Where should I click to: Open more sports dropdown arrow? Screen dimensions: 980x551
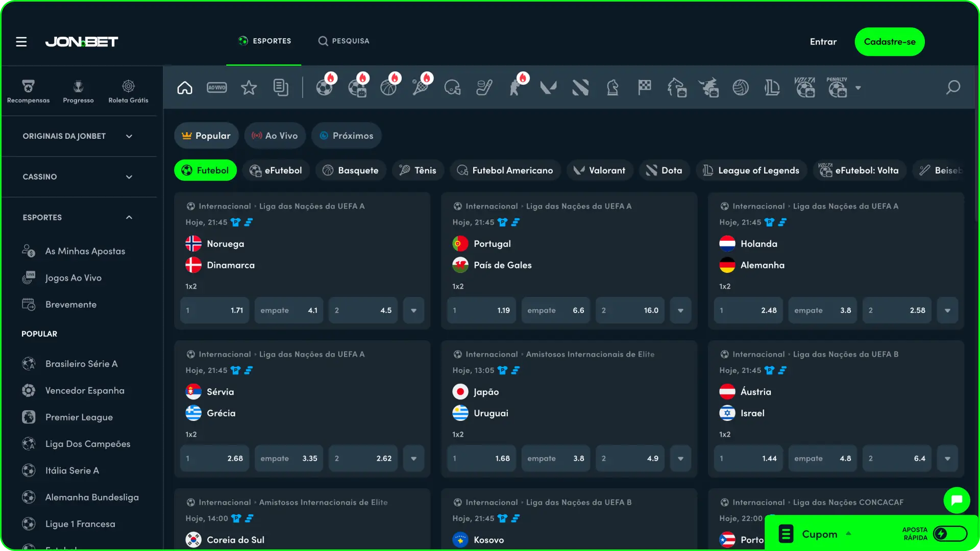(x=858, y=88)
